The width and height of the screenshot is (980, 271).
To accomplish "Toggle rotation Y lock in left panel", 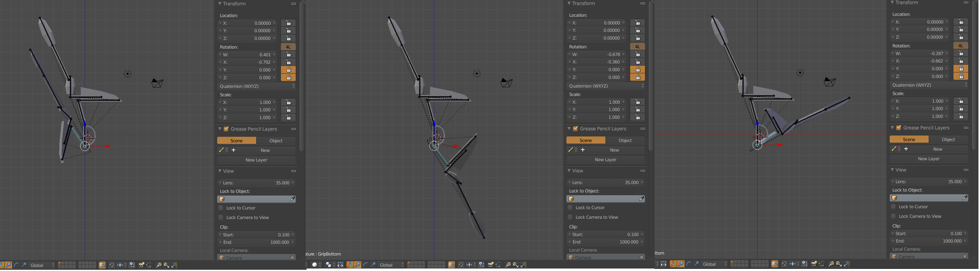I will tap(289, 70).
